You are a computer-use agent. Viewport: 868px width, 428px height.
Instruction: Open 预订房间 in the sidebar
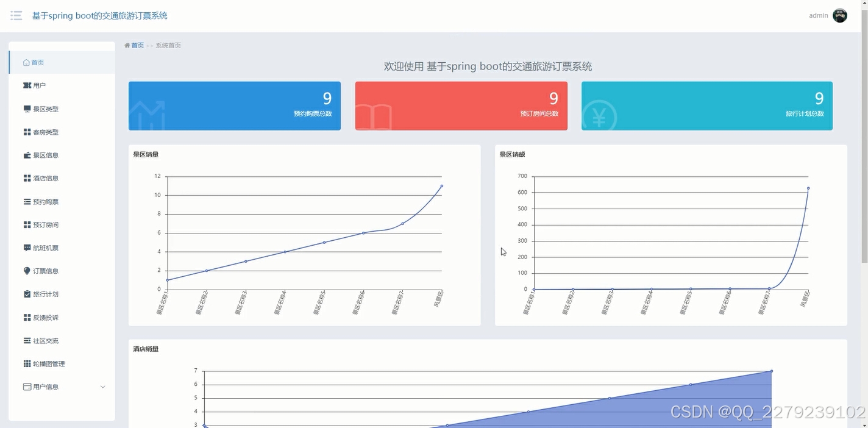62,225
